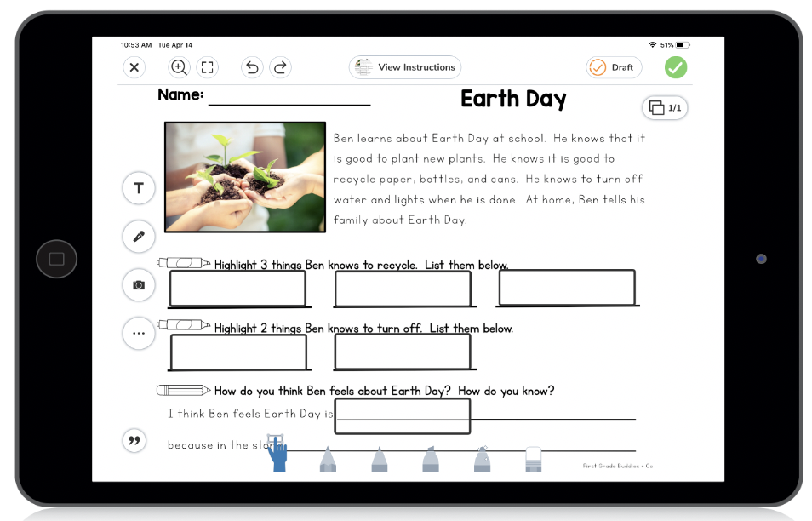The image size is (812, 521).
Task: Open the text label tool
Action: (138, 188)
